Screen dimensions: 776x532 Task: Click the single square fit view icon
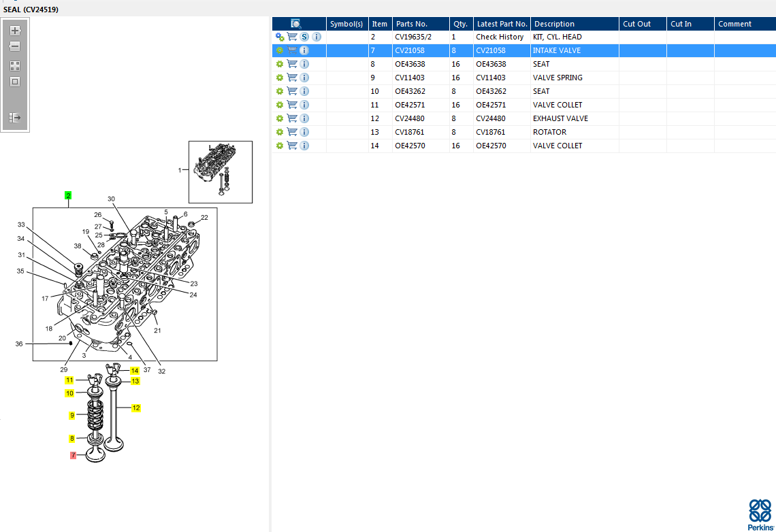(15, 82)
